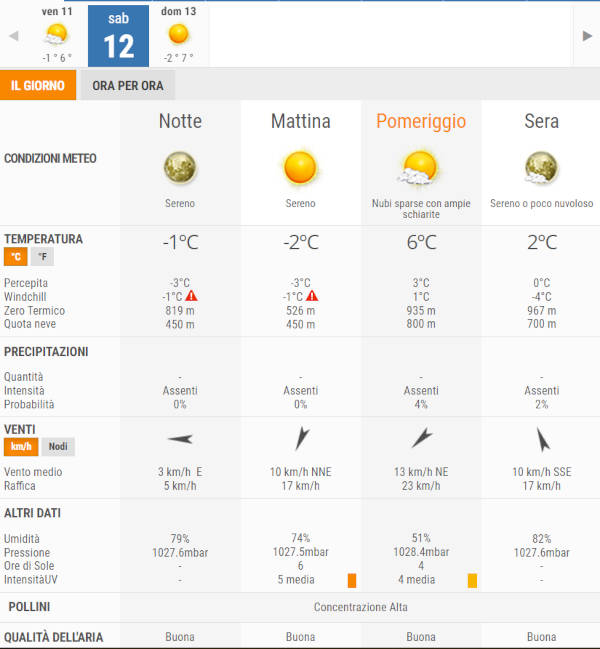Click the Mattina sun weather icon

300,168
